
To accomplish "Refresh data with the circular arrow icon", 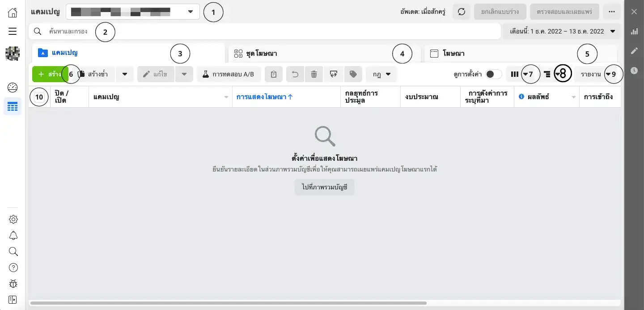I will click(462, 12).
